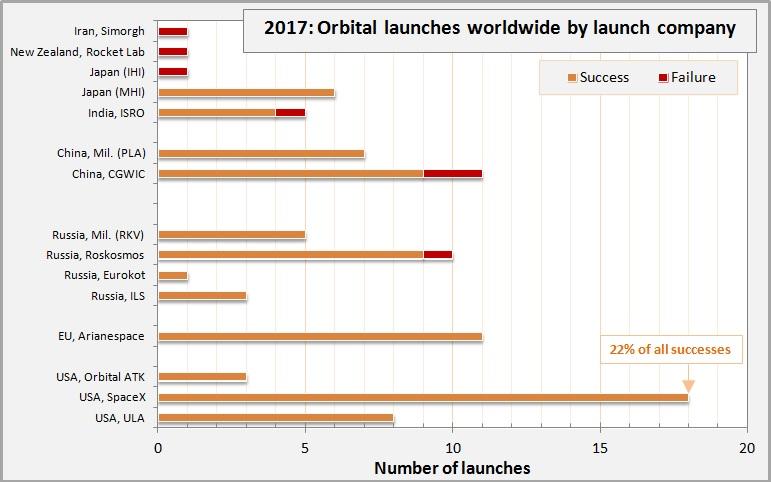This screenshot has height=482, width=771.
Task: Click the Russia ILS bar
Action: point(202,296)
